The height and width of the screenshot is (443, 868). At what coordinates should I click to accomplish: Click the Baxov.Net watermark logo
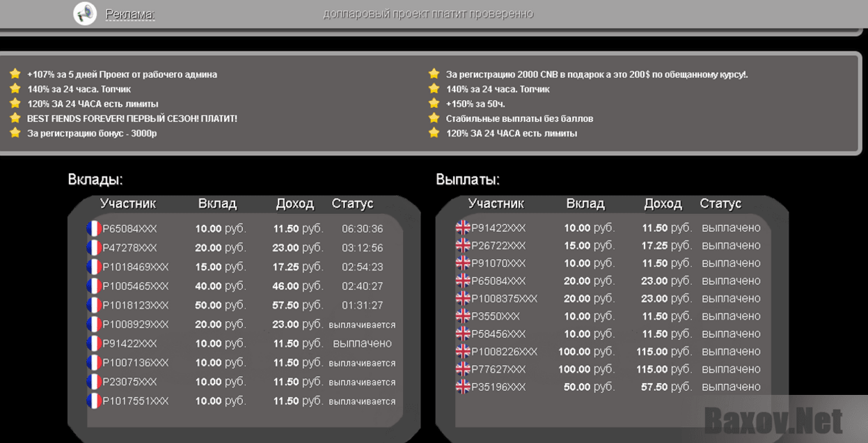[x=773, y=420]
